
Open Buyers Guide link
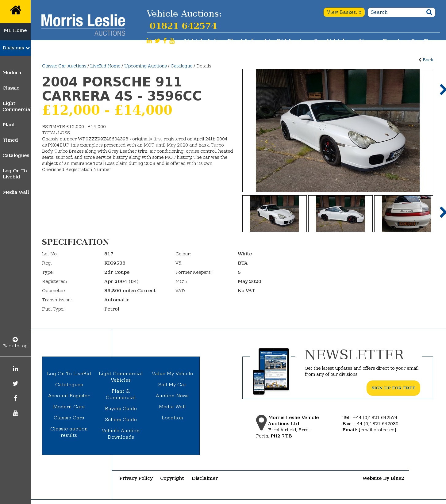[x=121, y=409]
